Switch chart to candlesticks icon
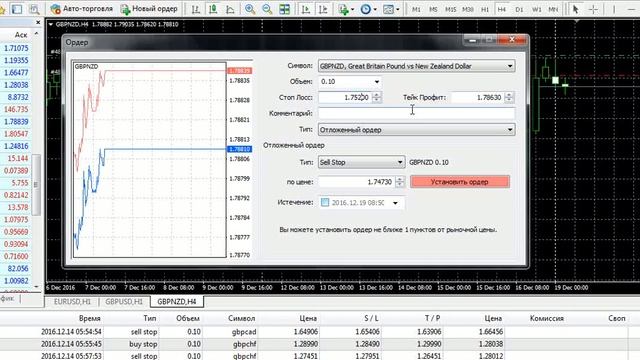The width and height of the screenshot is (640, 360). (x=213, y=9)
